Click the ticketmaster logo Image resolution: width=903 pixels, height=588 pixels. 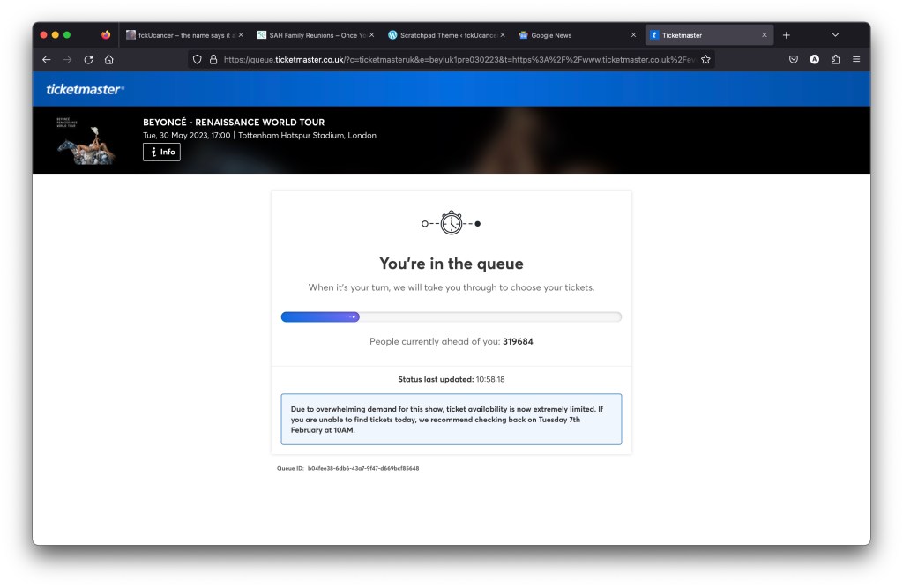click(85, 89)
